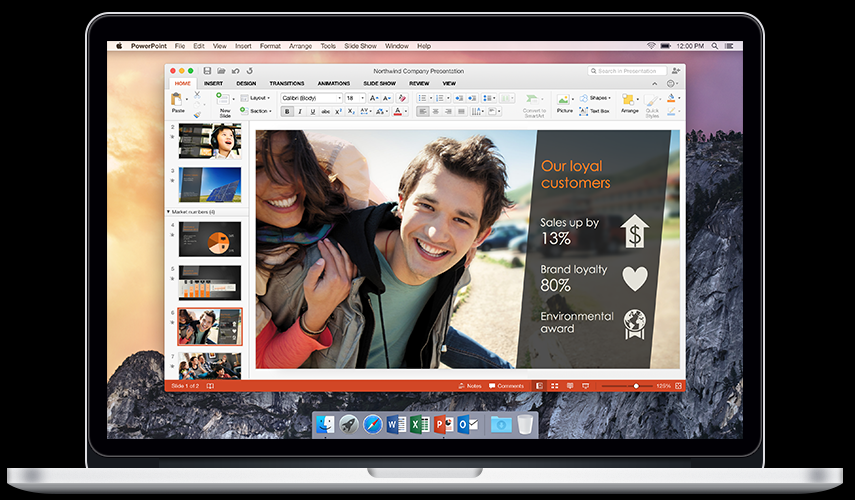Click the Save icon in title bar
The image size is (855, 500).
[x=207, y=71]
